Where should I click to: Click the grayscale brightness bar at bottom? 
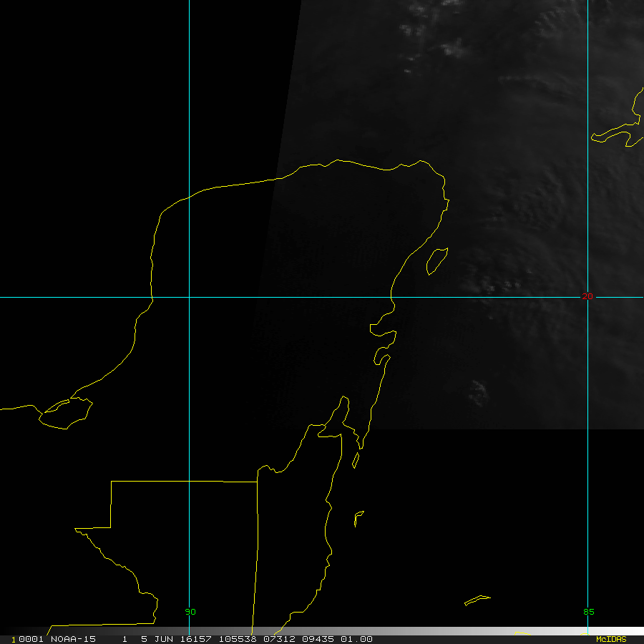[429, 631]
